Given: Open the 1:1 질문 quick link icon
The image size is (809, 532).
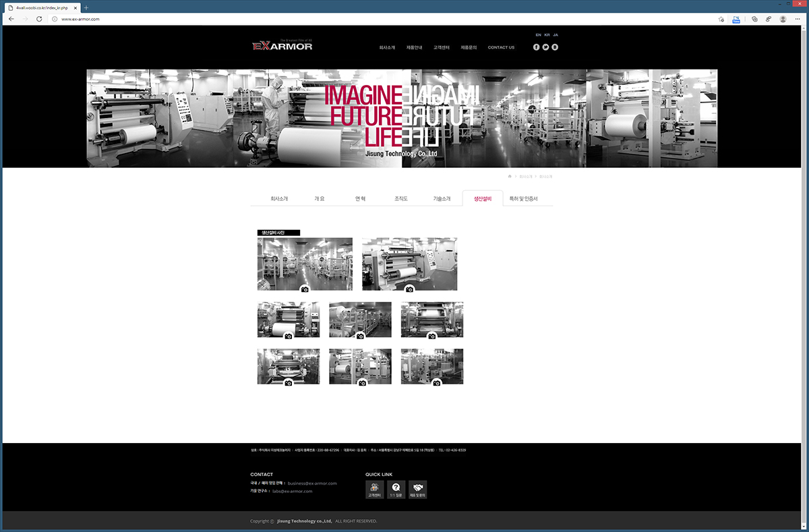Looking at the screenshot, I should (396, 490).
